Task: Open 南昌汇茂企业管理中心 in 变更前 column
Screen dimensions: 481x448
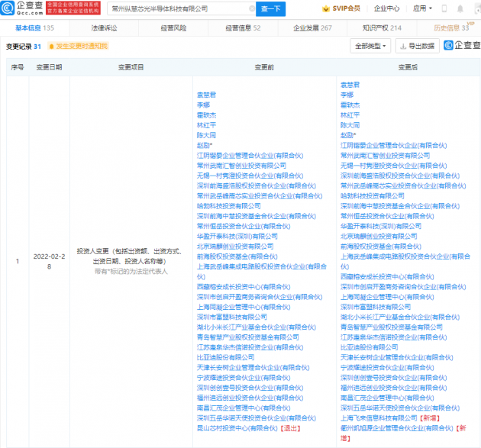Action: pos(244,408)
